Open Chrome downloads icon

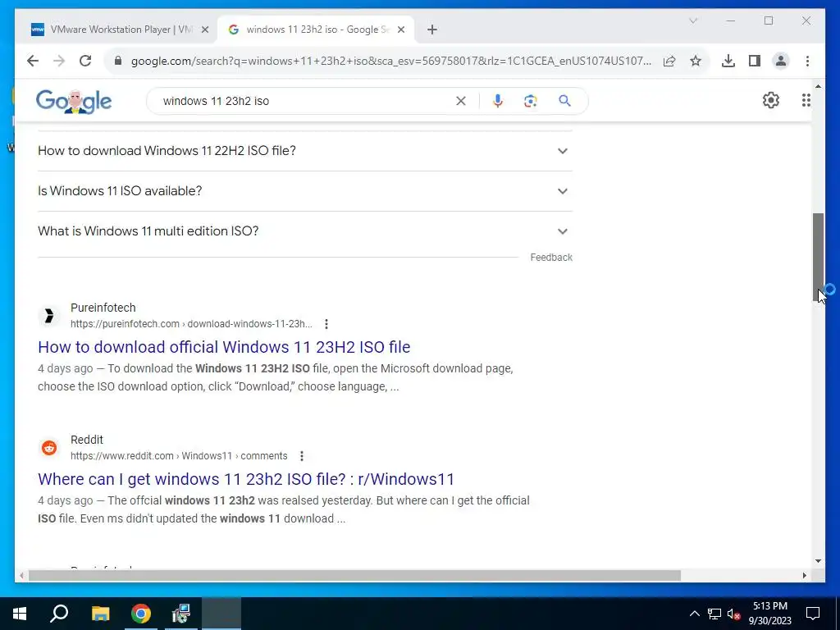coord(728,61)
